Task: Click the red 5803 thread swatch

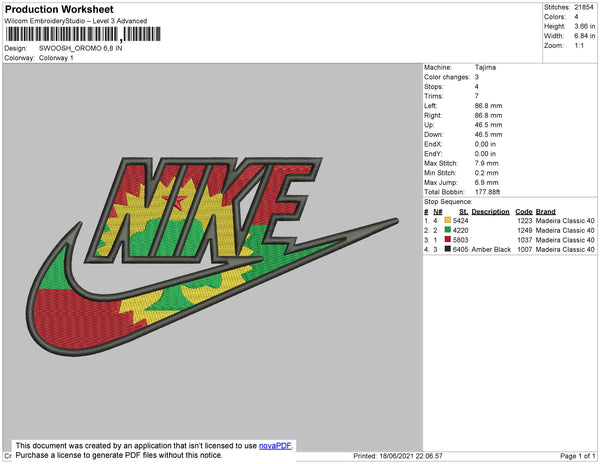Action: point(447,239)
